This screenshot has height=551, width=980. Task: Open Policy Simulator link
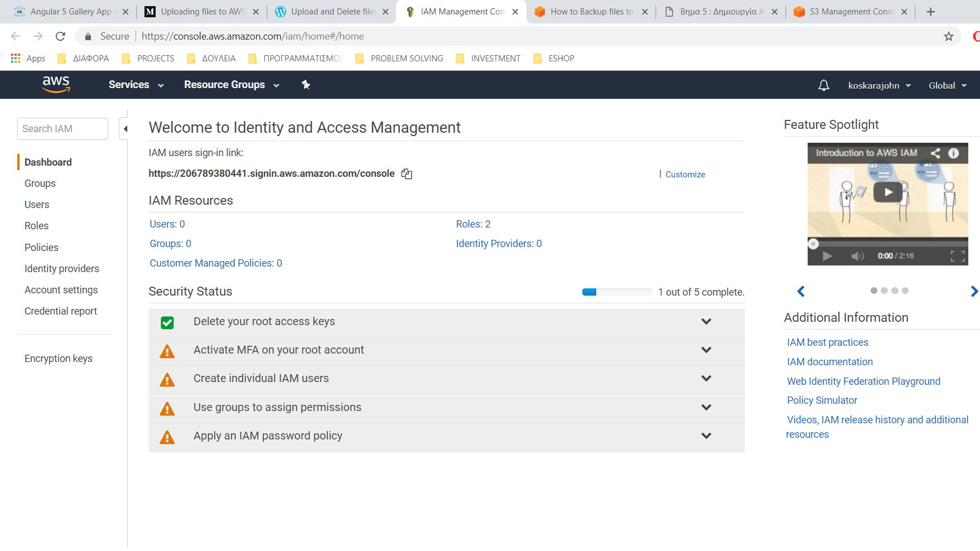(822, 400)
